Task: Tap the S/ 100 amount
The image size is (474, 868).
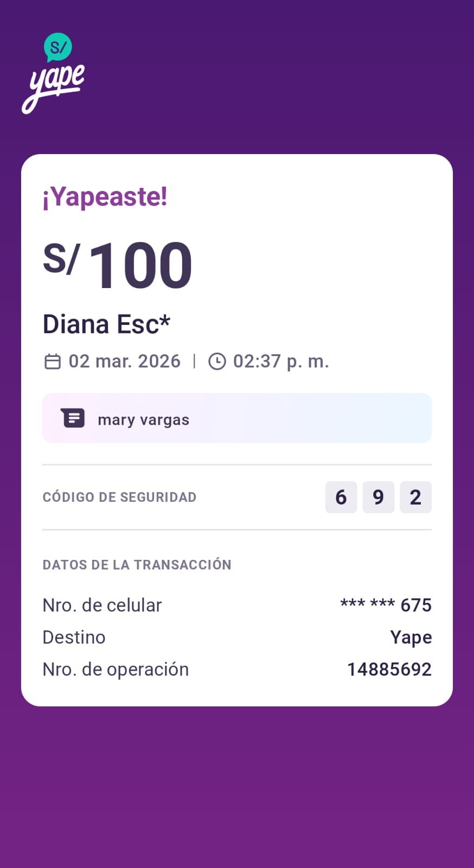Action: pyautogui.click(x=118, y=265)
